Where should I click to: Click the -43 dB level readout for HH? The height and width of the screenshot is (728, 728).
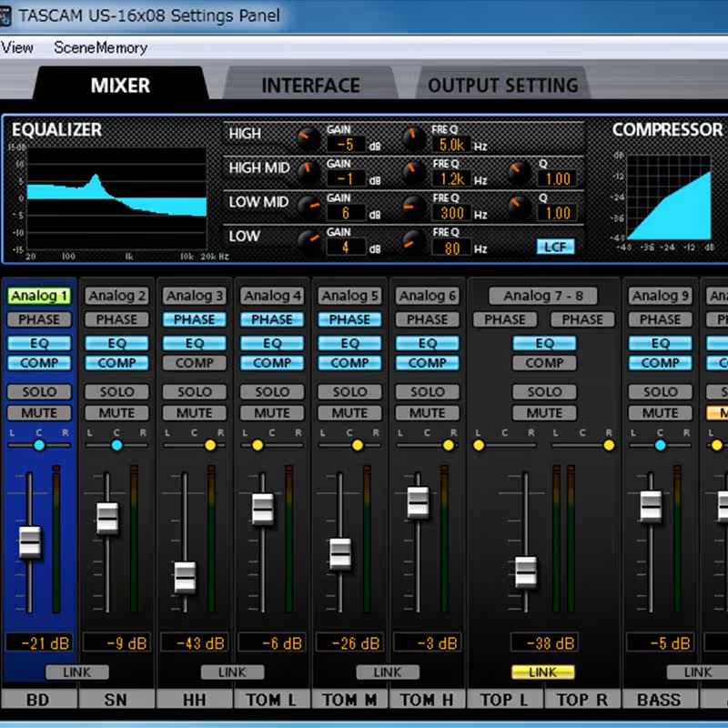pos(195,642)
